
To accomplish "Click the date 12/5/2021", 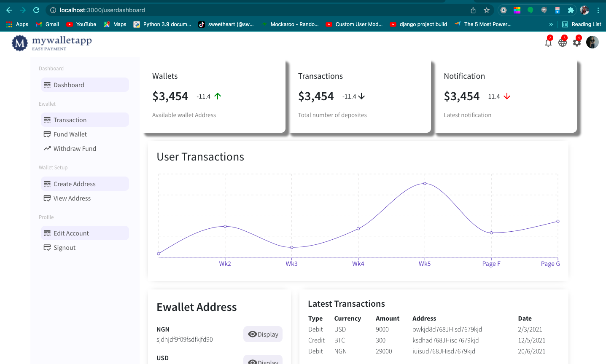I will pyautogui.click(x=532, y=340).
